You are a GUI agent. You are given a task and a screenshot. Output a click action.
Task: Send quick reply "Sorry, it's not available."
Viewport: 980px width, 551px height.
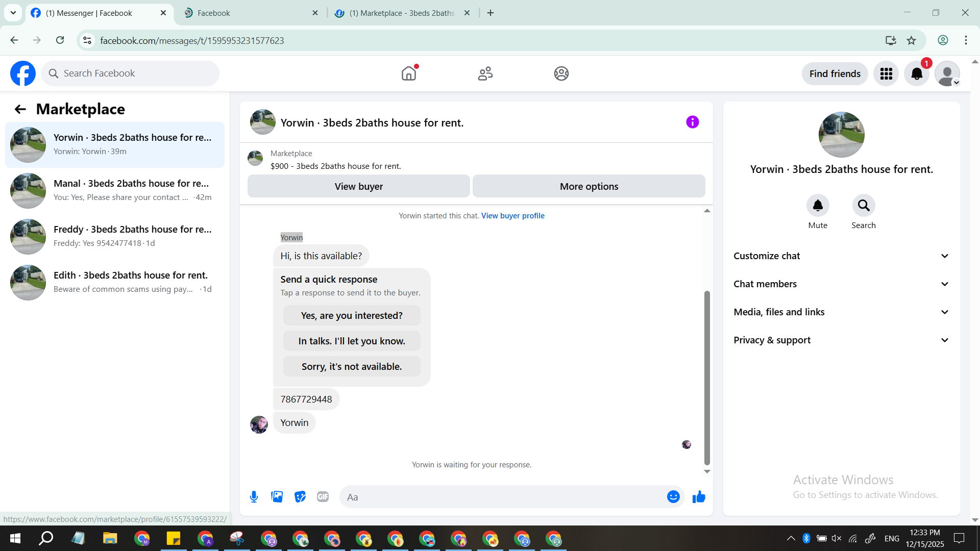[352, 367]
